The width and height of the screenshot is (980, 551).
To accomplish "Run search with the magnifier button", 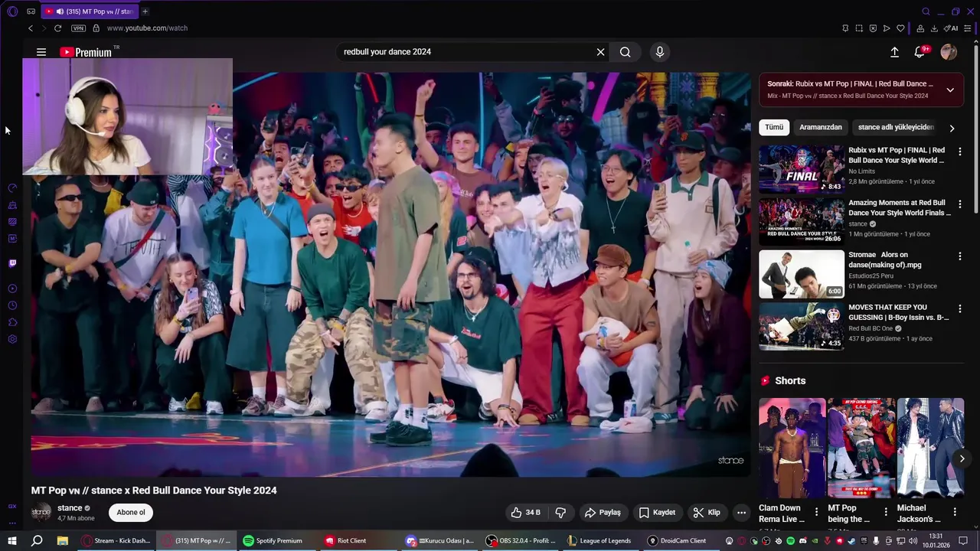I will tap(626, 52).
